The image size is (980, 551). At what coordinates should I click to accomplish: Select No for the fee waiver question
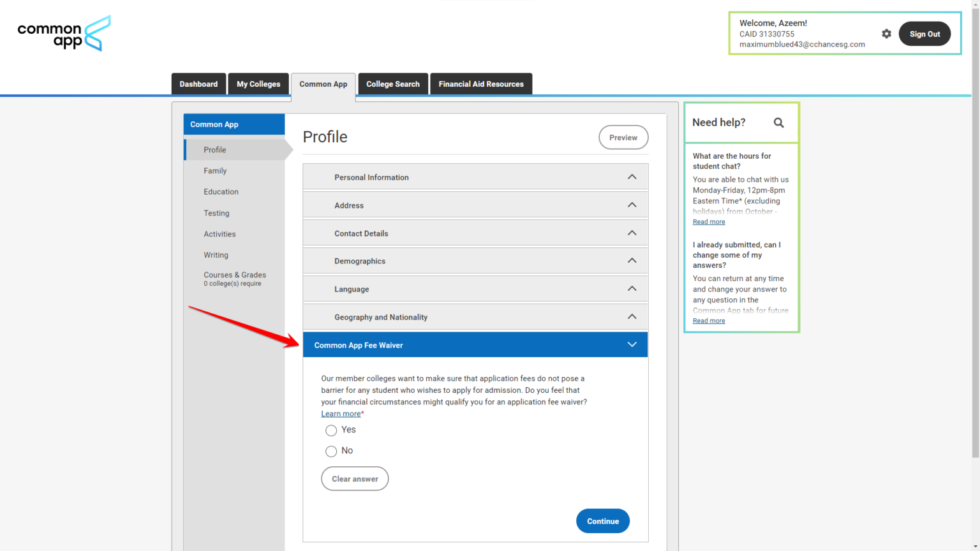(331, 451)
